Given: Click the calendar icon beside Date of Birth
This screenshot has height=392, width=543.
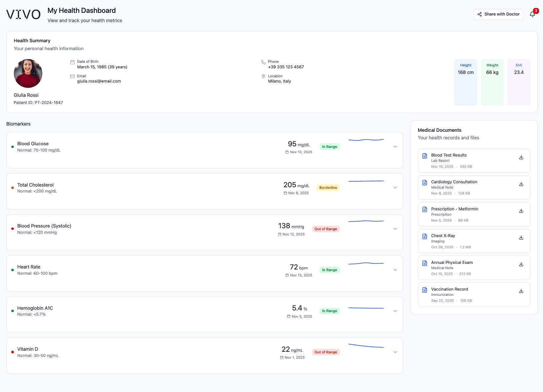Looking at the screenshot, I should point(72,62).
